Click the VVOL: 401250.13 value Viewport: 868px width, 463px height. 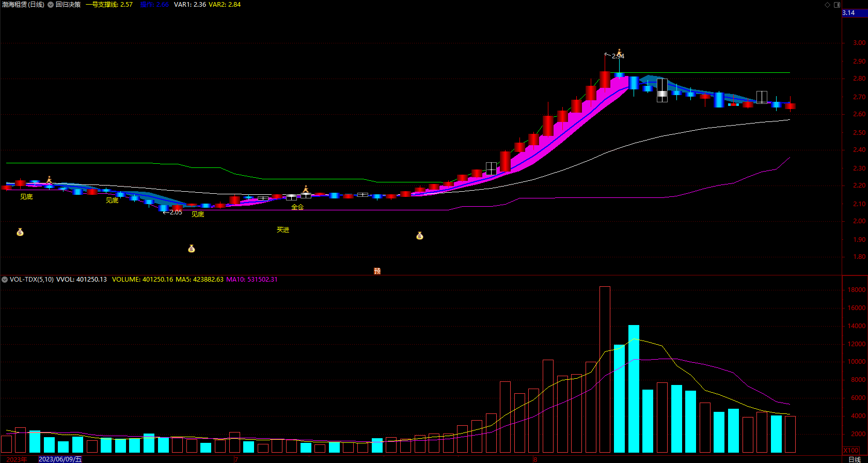[x=82, y=280]
